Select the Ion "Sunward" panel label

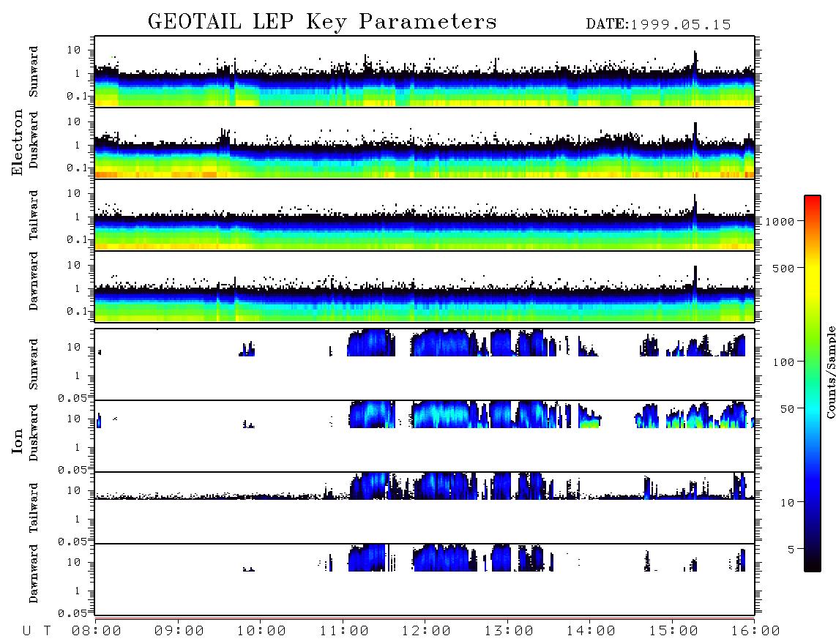pos(34,364)
